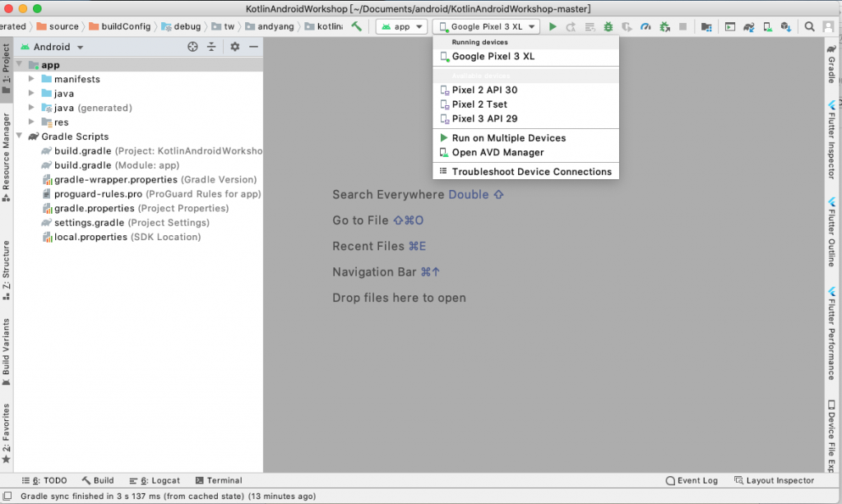Click Select Opened File target icon

click(192, 47)
